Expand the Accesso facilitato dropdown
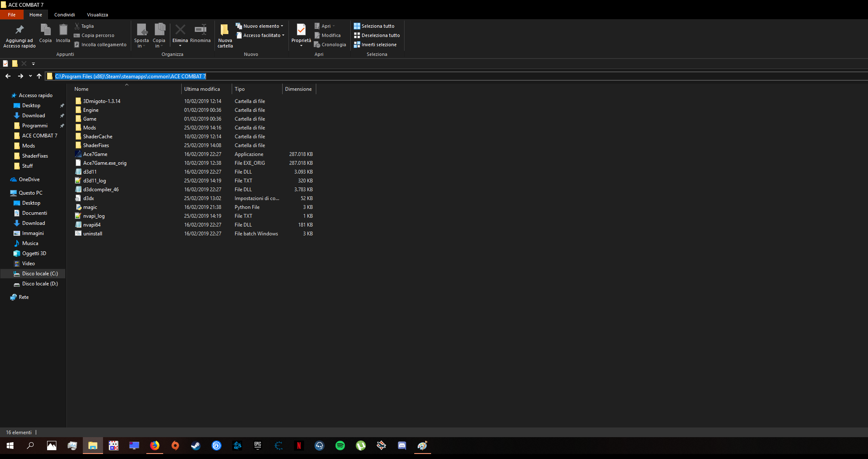The width and height of the screenshot is (868, 459). coord(260,35)
